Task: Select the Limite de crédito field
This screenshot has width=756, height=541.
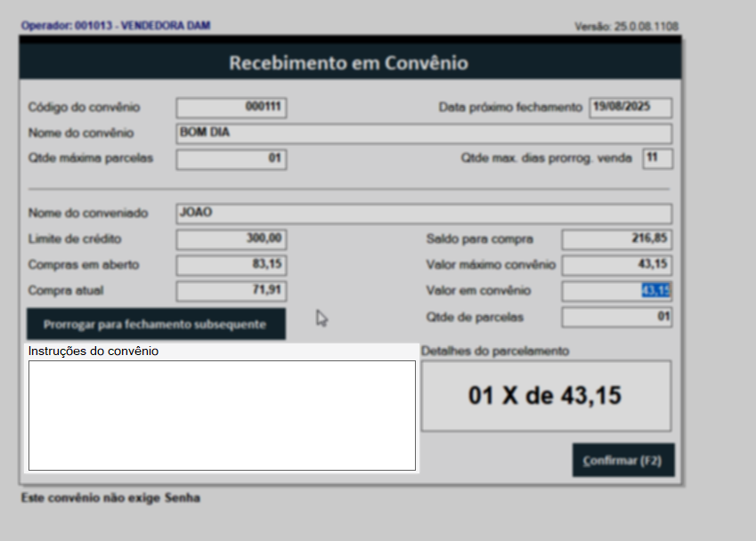Action: point(232,239)
